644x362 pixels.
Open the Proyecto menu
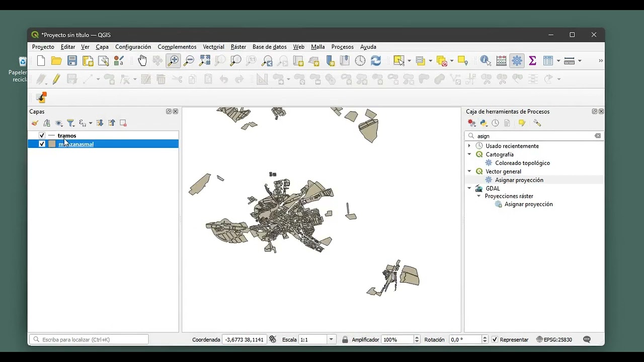tap(43, 47)
